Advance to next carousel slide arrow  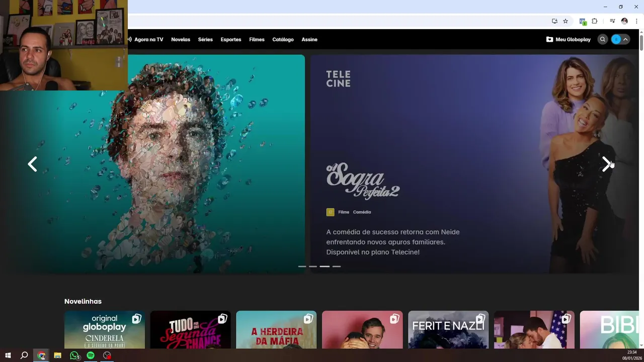click(x=606, y=164)
